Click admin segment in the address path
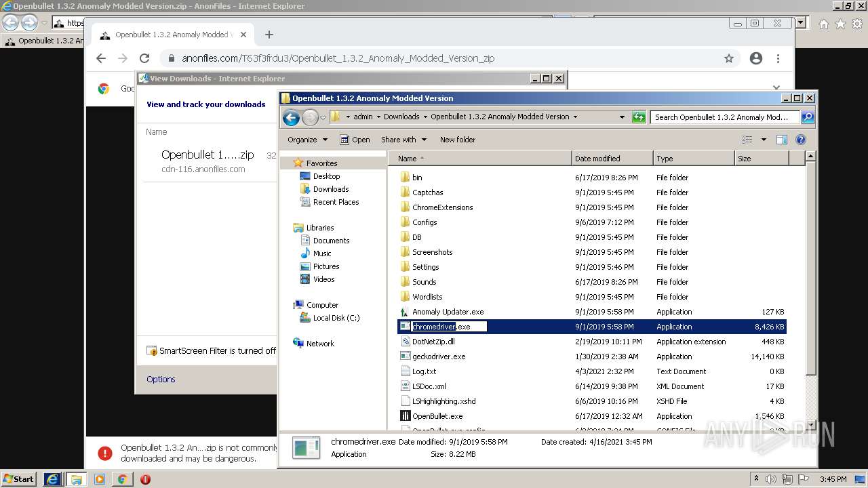The height and width of the screenshot is (488, 868). pos(363,117)
